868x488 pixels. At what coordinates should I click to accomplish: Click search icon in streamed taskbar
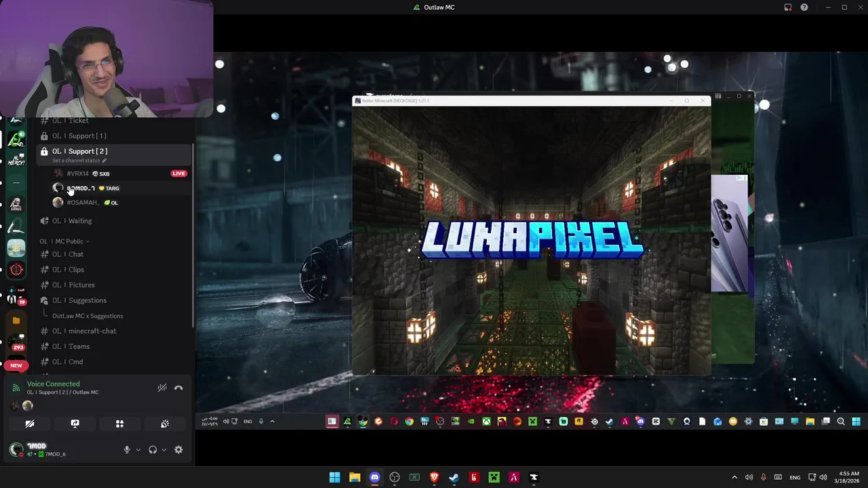click(841, 422)
